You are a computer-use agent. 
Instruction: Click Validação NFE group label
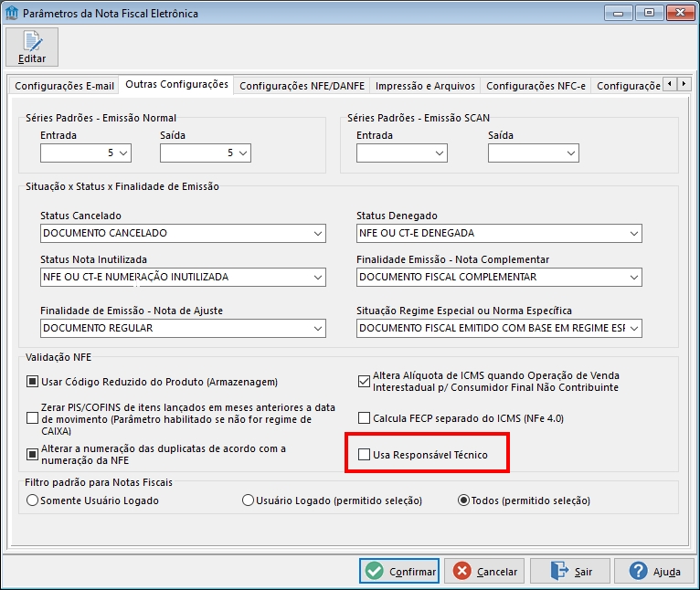[x=58, y=357]
